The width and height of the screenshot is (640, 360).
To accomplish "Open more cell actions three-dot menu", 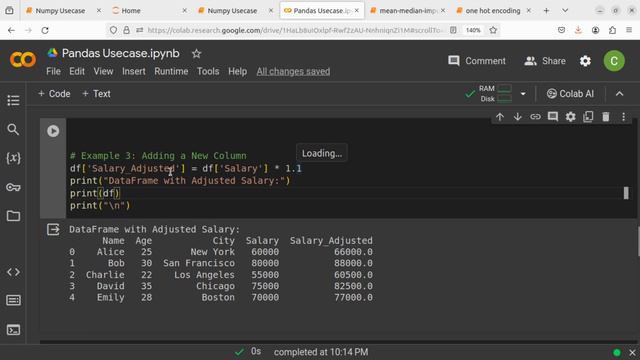I will 623,117.
